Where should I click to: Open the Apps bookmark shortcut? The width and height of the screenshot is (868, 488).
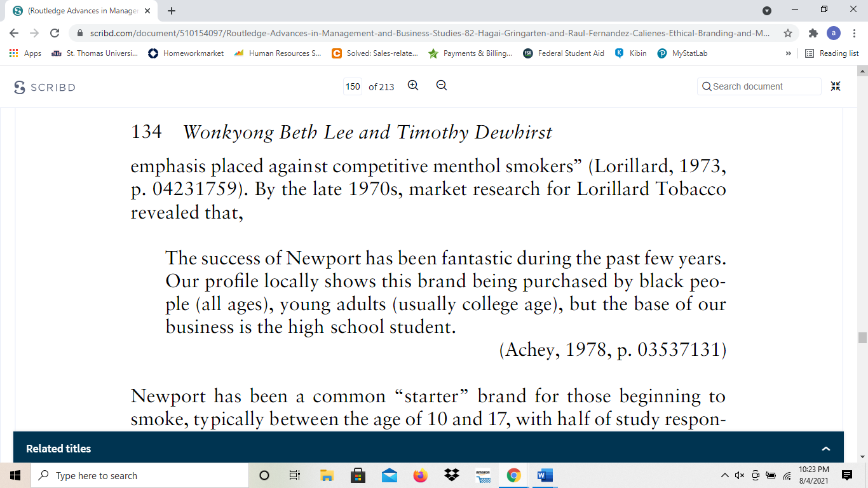click(25, 53)
